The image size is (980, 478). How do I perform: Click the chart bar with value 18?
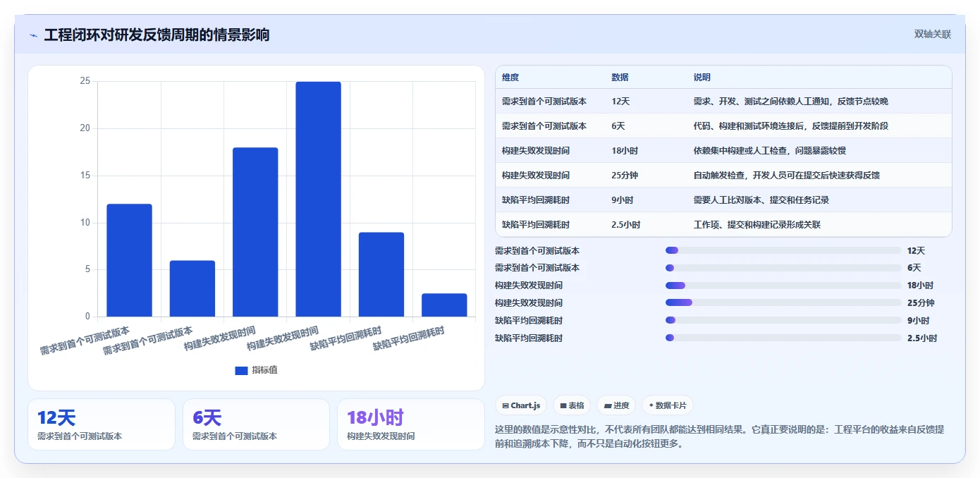pyautogui.click(x=255, y=232)
